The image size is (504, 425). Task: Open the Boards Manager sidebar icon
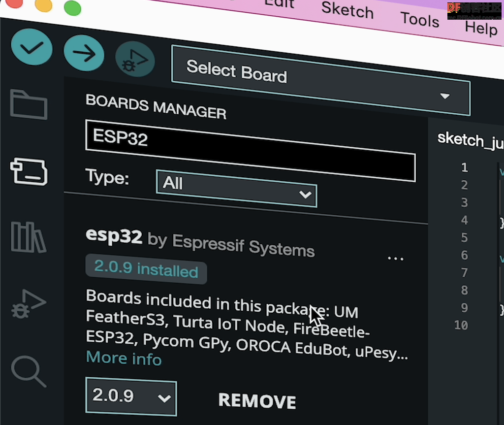[x=29, y=171]
